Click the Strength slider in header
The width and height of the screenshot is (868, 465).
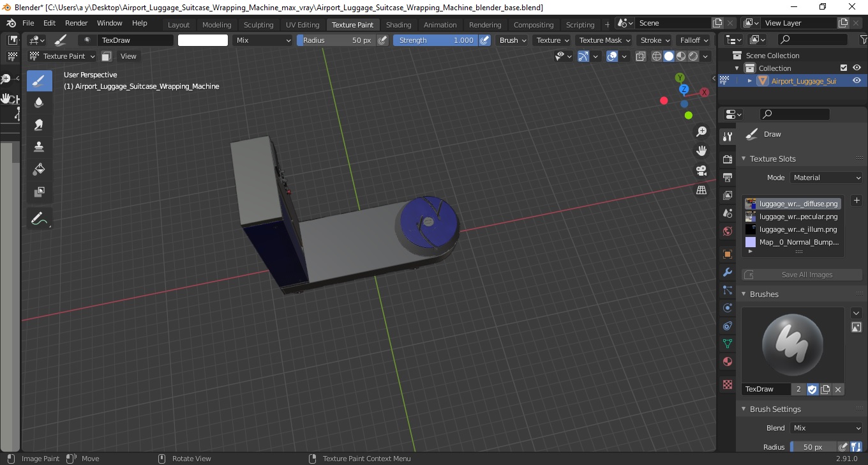click(435, 40)
